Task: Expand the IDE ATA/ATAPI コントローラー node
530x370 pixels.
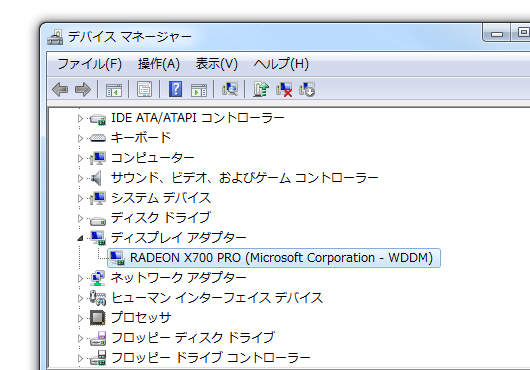Action: [80, 118]
